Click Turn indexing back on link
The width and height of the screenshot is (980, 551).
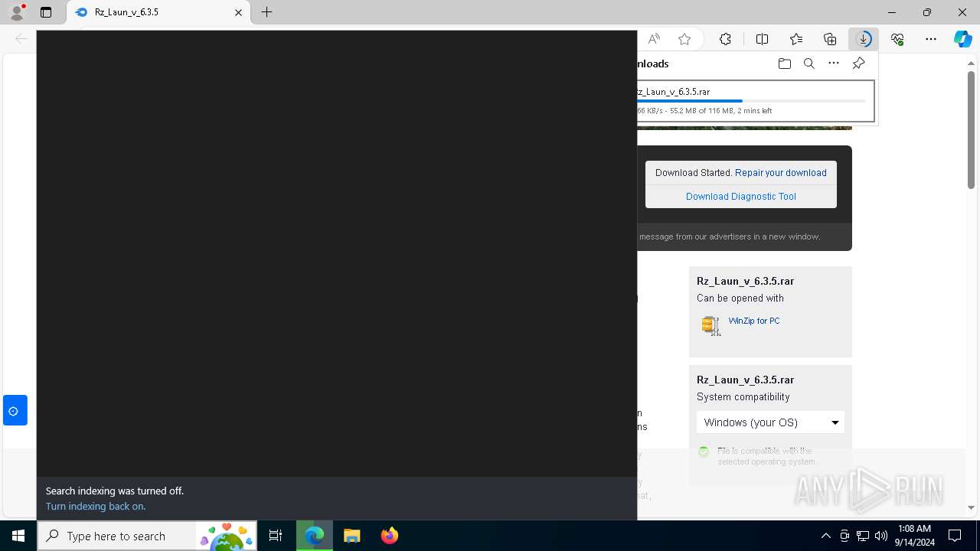click(96, 506)
